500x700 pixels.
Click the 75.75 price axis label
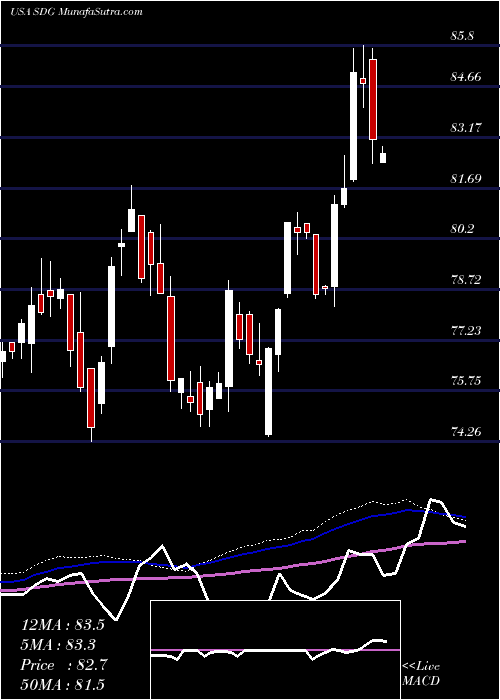click(x=466, y=381)
